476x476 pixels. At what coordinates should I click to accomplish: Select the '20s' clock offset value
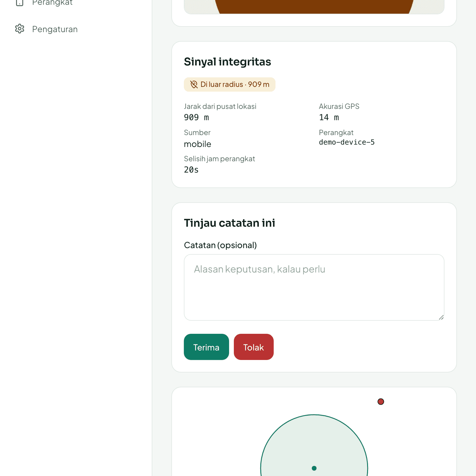[x=191, y=170]
